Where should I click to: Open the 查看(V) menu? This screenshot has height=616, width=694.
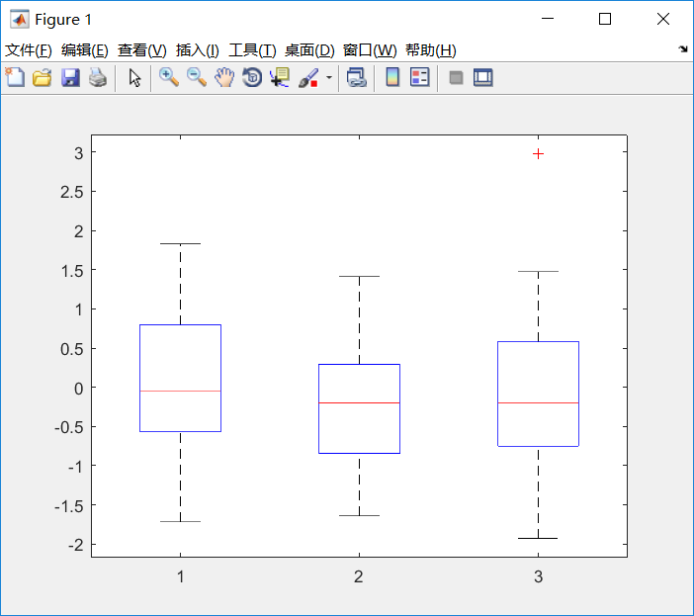pyautogui.click(x=142, y=50)
